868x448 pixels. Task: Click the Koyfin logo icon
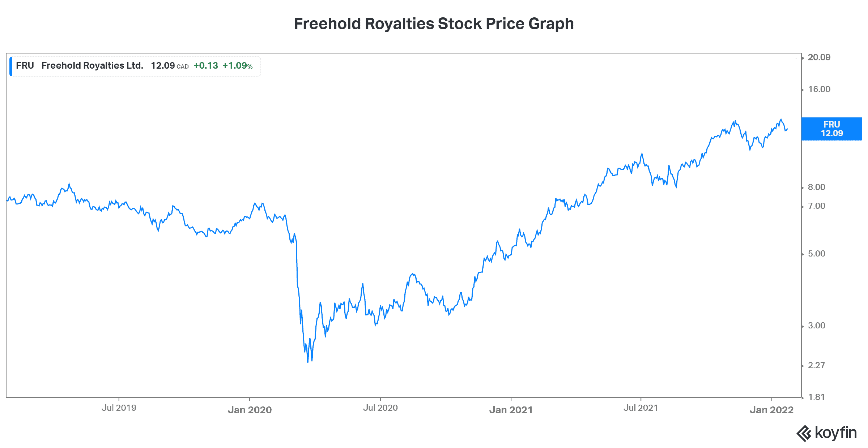(x=804, y=433)
